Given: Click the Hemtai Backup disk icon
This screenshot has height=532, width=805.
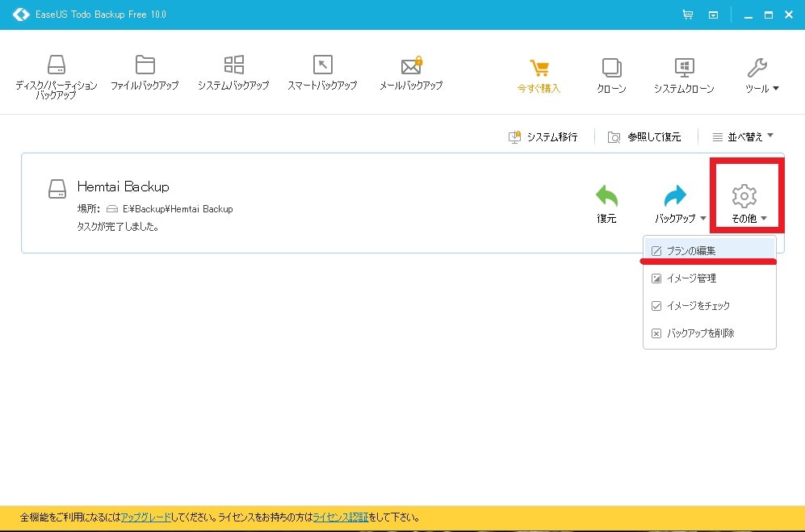Looking at the screenshot, I should click(57, 189).
